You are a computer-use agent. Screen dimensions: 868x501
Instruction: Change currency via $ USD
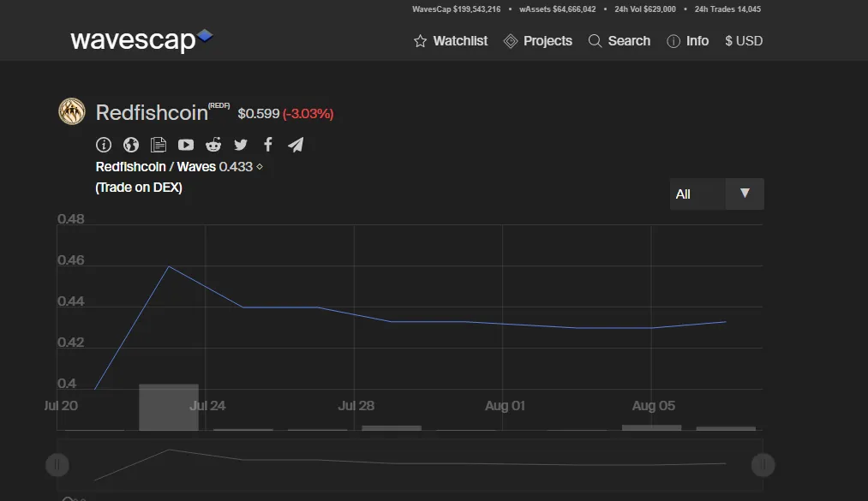click(744, 41)
